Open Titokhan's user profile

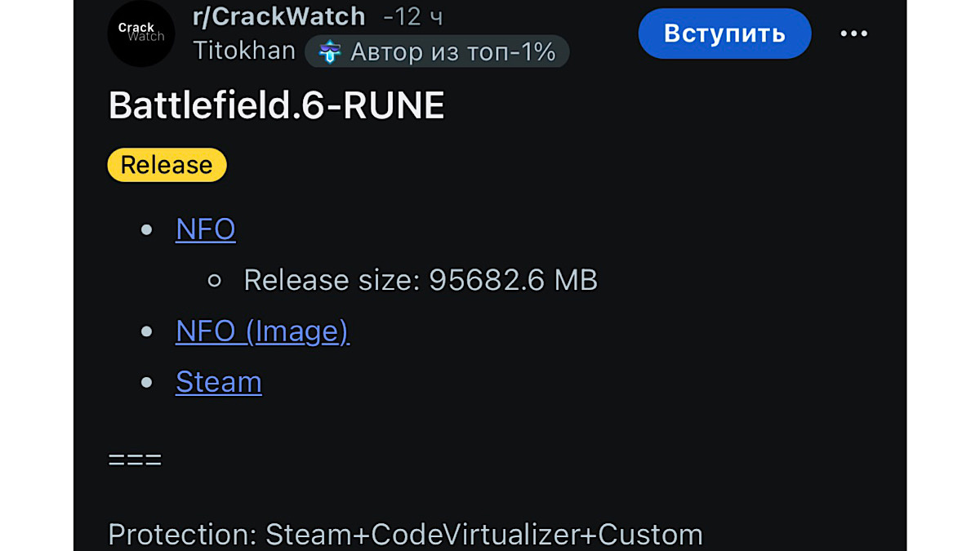(x=244, y=51)
